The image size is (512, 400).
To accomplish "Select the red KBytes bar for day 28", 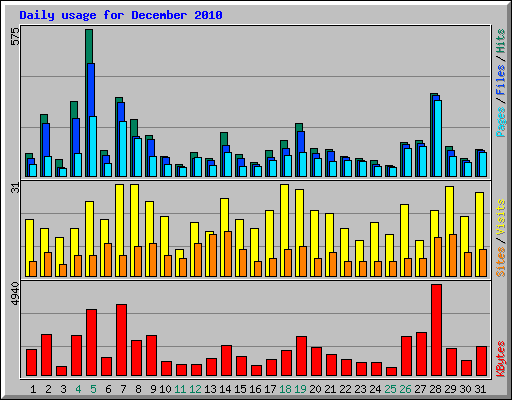I will (x=436, y=330).
